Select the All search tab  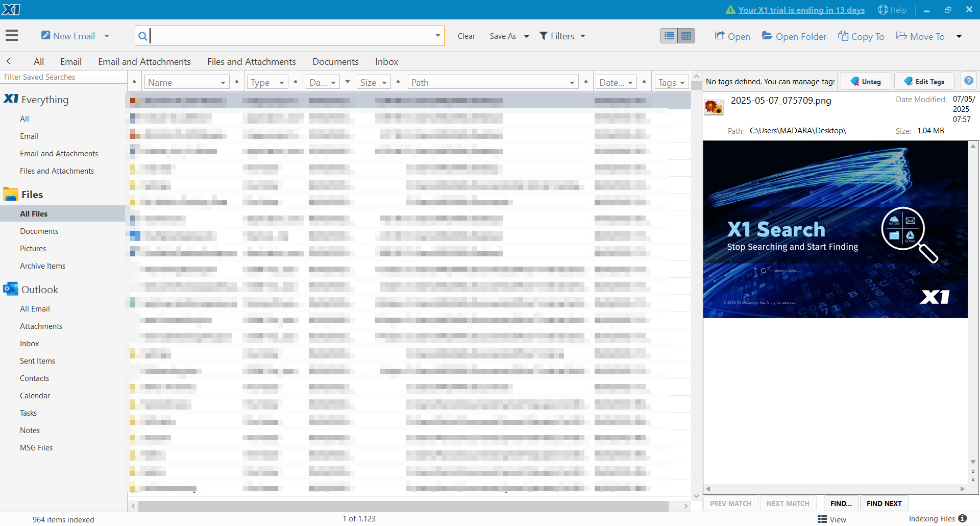[39, 61]
